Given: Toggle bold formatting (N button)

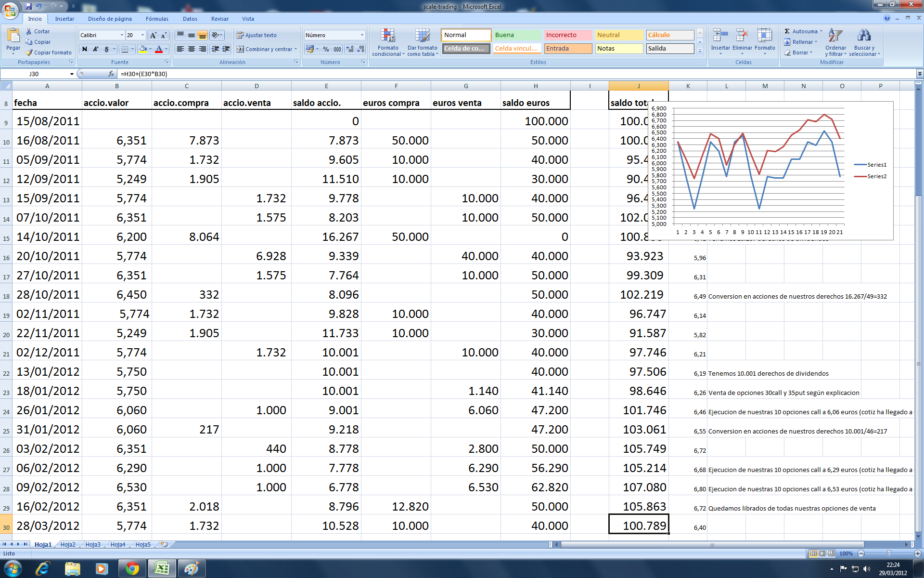Looking at the screenshot, I should coord(85,49).
